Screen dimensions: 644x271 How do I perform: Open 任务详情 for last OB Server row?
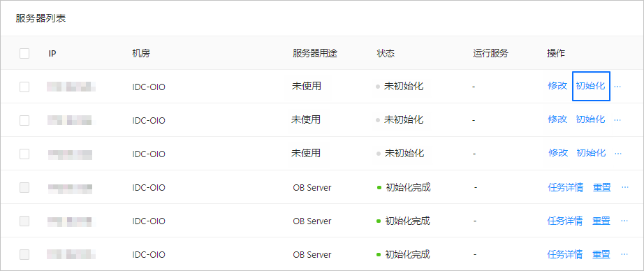coord(565,254)
